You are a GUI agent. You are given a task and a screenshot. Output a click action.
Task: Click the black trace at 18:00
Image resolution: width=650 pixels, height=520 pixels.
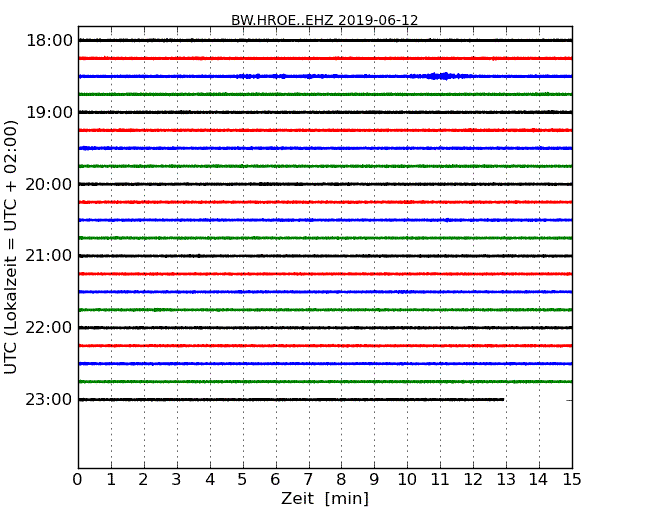pos(325,40)
